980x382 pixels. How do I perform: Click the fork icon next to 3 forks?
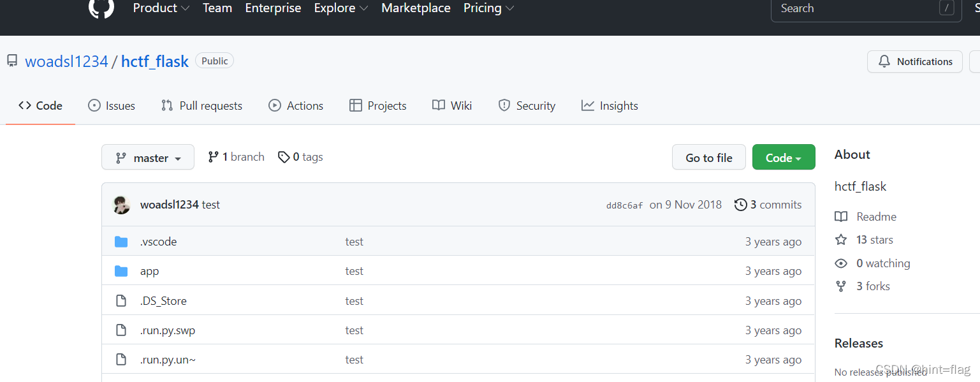[841, 286]
